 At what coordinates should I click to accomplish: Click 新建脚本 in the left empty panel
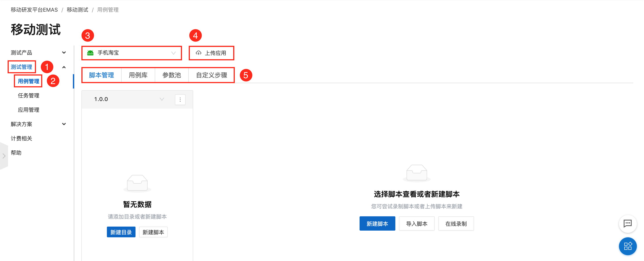[153, 232]
